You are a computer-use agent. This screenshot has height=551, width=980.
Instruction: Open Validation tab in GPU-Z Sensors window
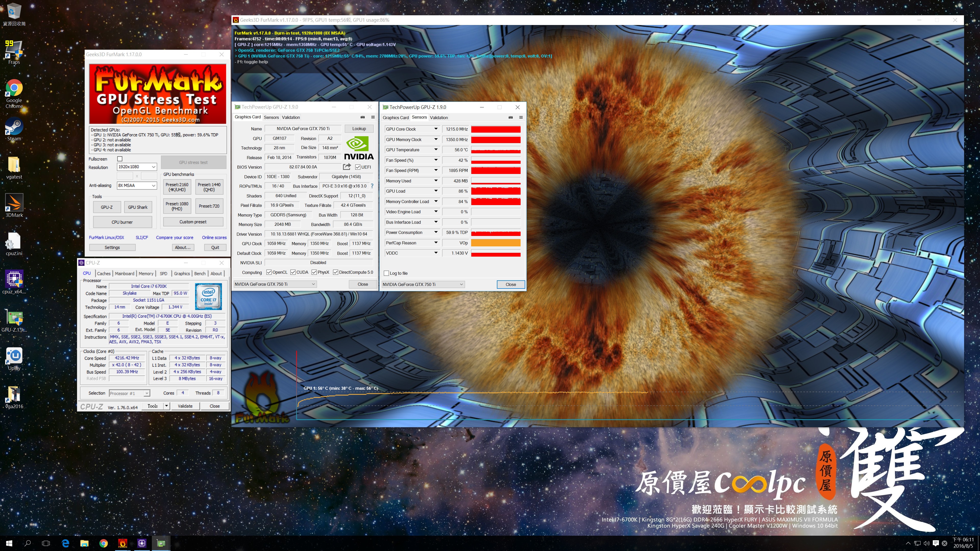pos(439,118)
